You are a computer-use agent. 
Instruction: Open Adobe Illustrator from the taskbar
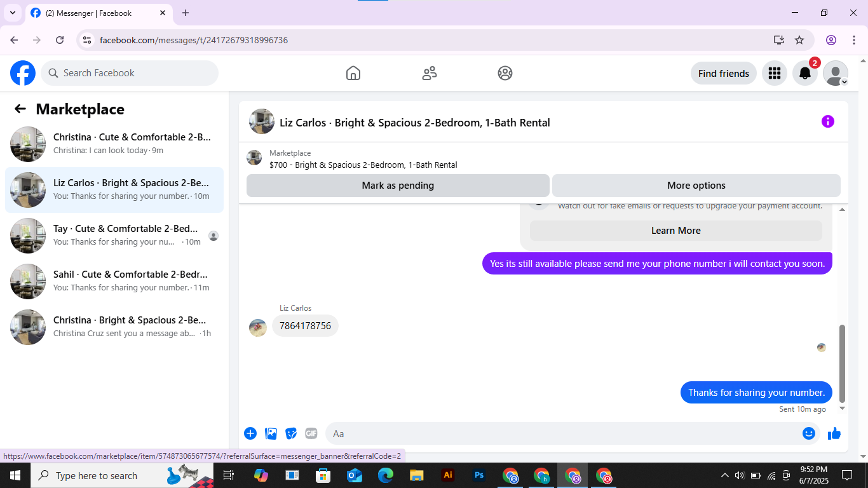[448, 475]
